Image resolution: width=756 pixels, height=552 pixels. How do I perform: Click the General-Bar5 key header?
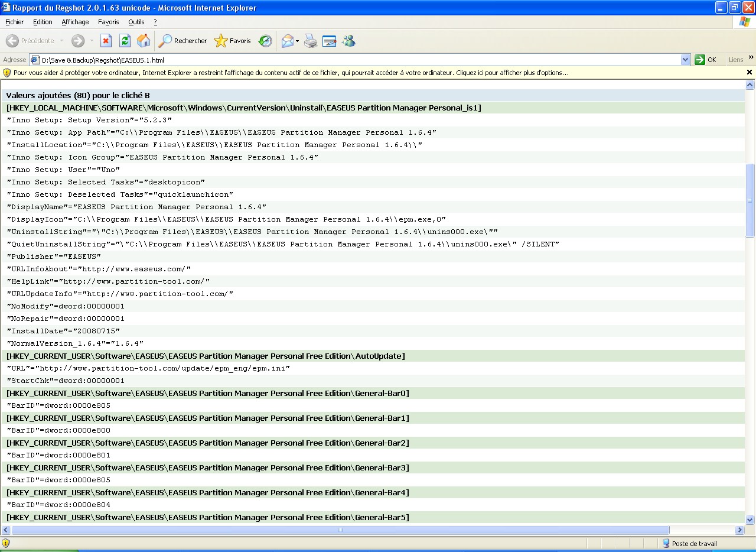208,517
